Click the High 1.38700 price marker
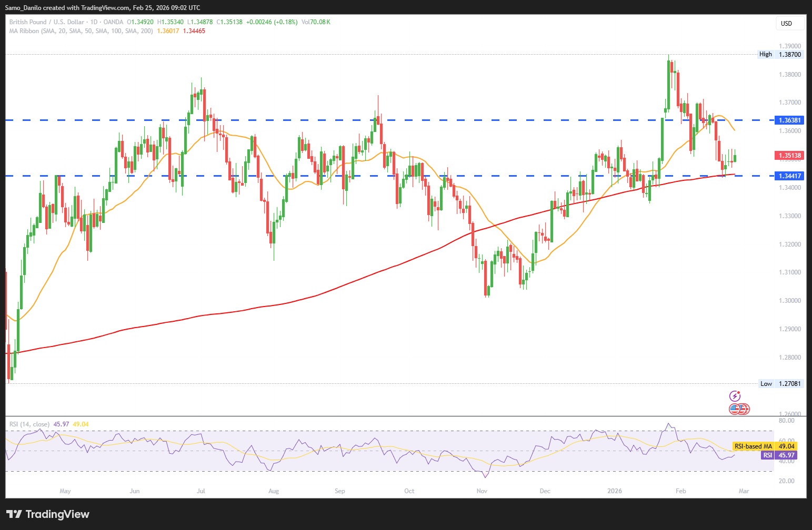812x530 pixels. [781, 54]
